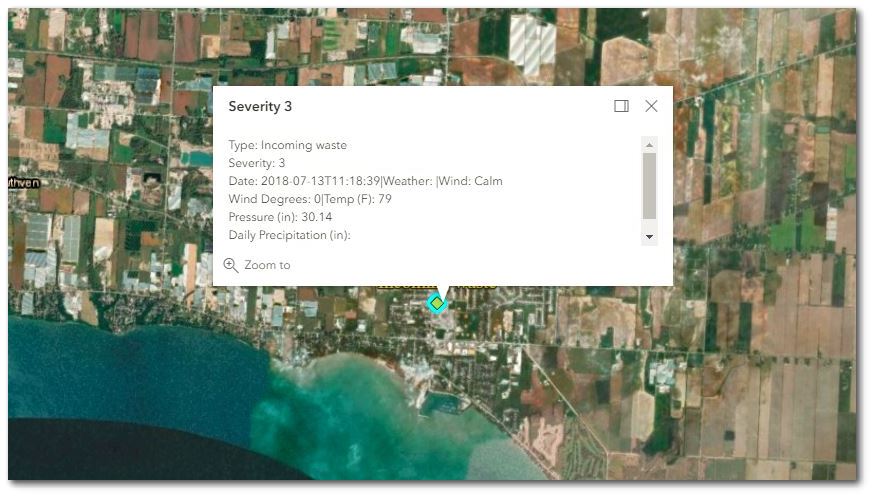Select the cyan diamond map marker

(x=437, y=304)
